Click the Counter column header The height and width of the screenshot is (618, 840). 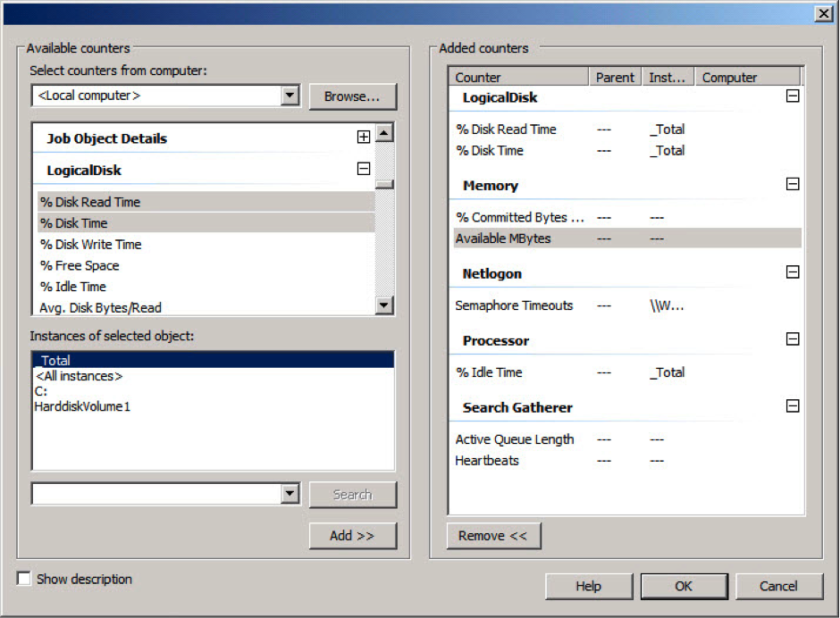518,78
